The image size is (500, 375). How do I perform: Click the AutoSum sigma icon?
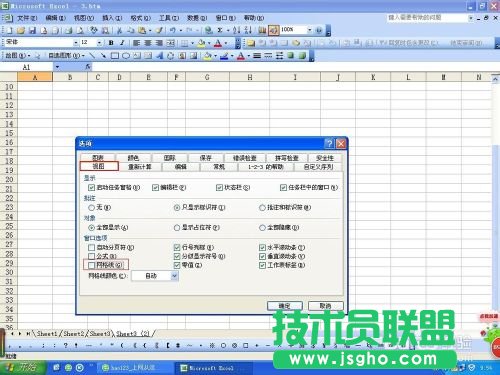pyautogui.click(x=220, y=30)
